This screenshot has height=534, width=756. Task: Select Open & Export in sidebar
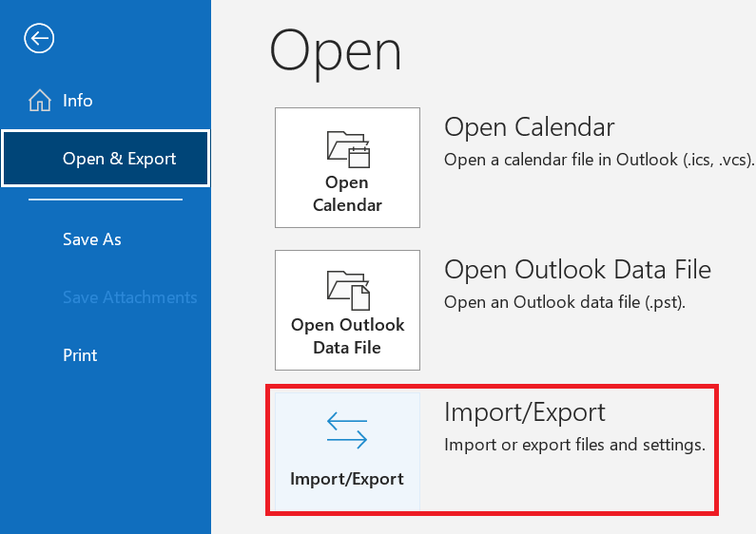point(106,158)
